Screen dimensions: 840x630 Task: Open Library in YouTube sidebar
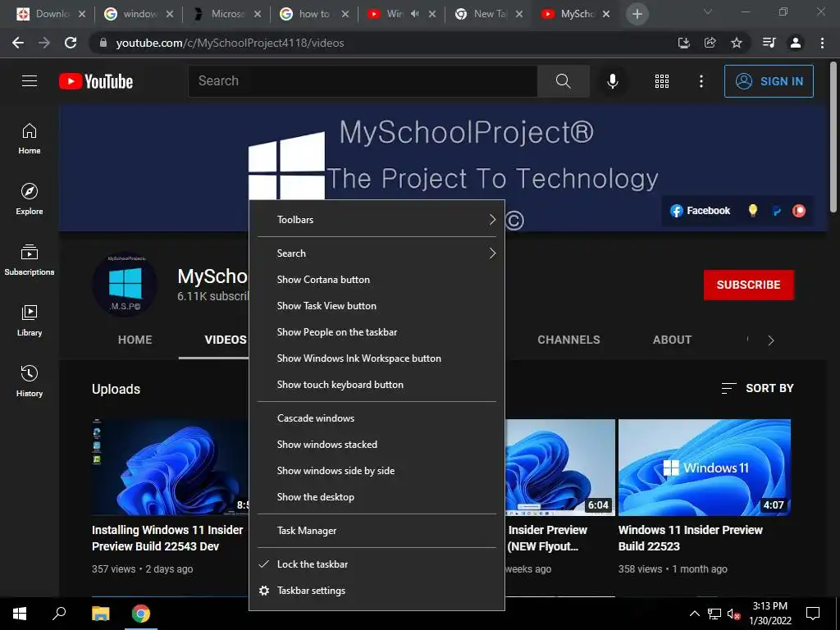(x=30, y=321)
